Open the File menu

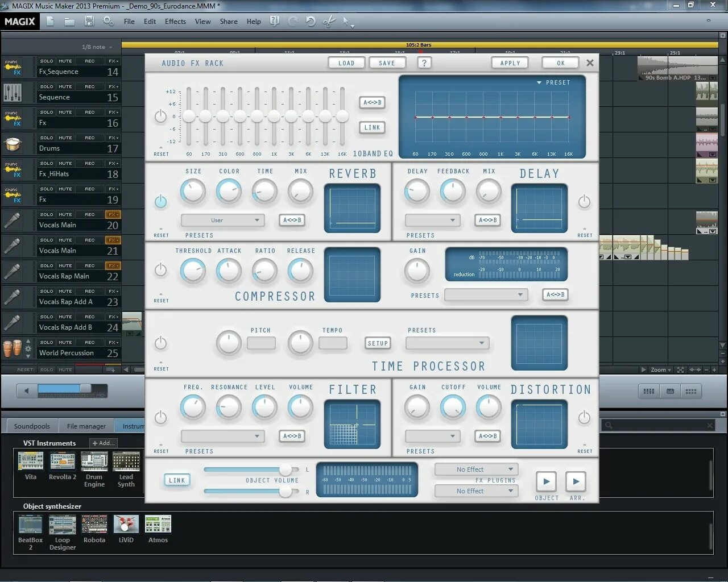tap(129, 22)
